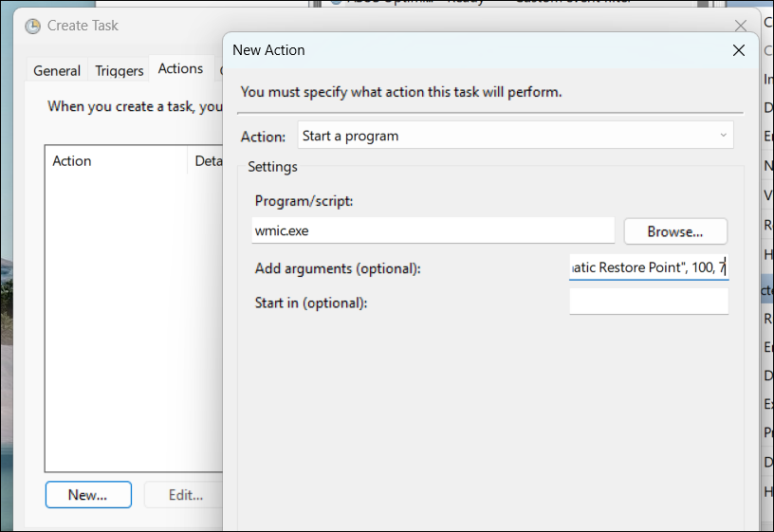Click the Create Task clock icon
This screenshot has width=774, height=532.
[33, 27]
